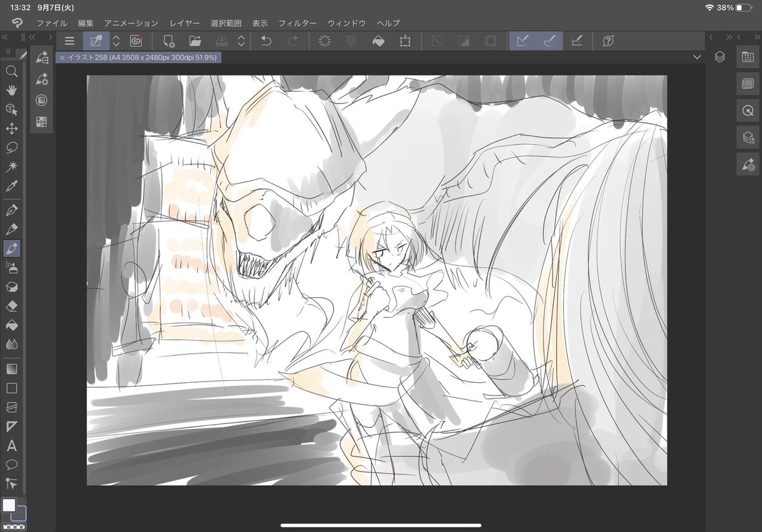Open Clip Studio launcher spiral icon
Screen dimensions: 762x532
tap(135, 41)
